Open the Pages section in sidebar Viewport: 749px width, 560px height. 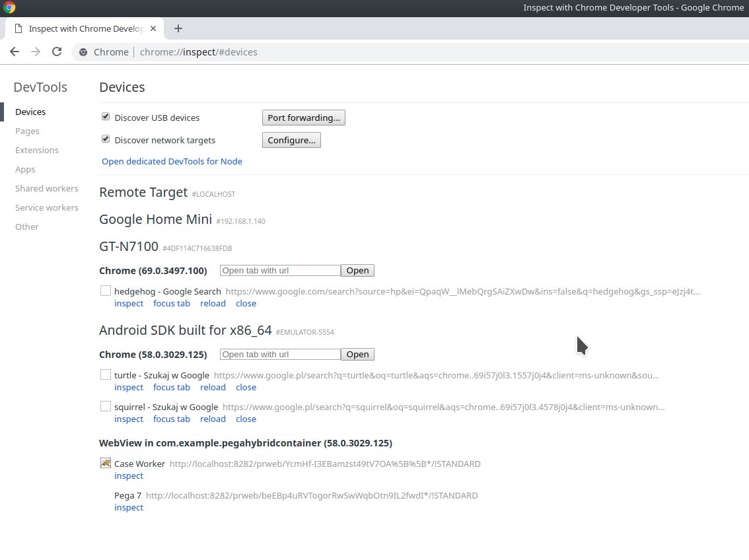[27, 131]
